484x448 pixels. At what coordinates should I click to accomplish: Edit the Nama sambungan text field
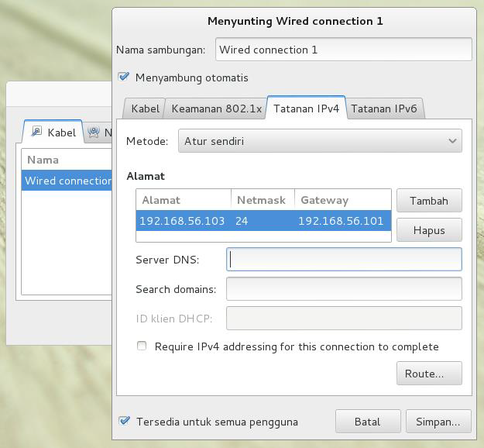343,50
